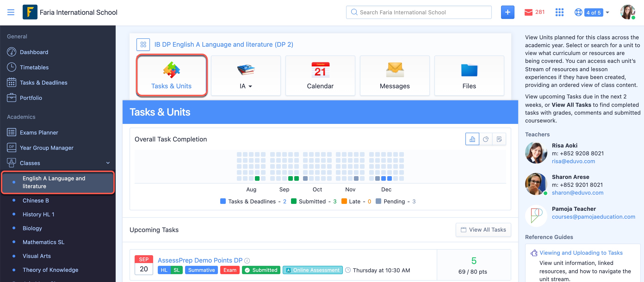The image size is (644, 282).
Task: Click the green Submitted legend swatch
Action: pyautogui.click(x=294, y=201)
